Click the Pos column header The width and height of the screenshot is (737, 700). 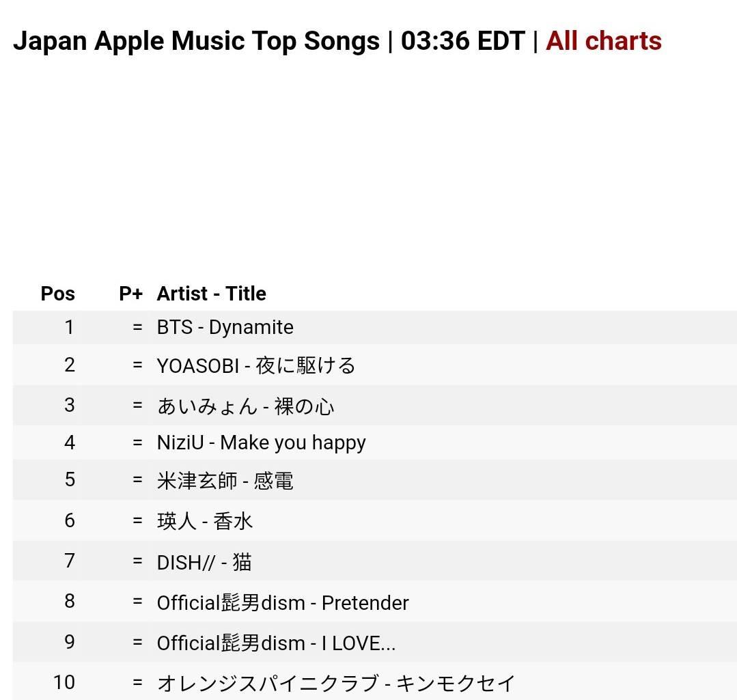(x=58, y=294)
